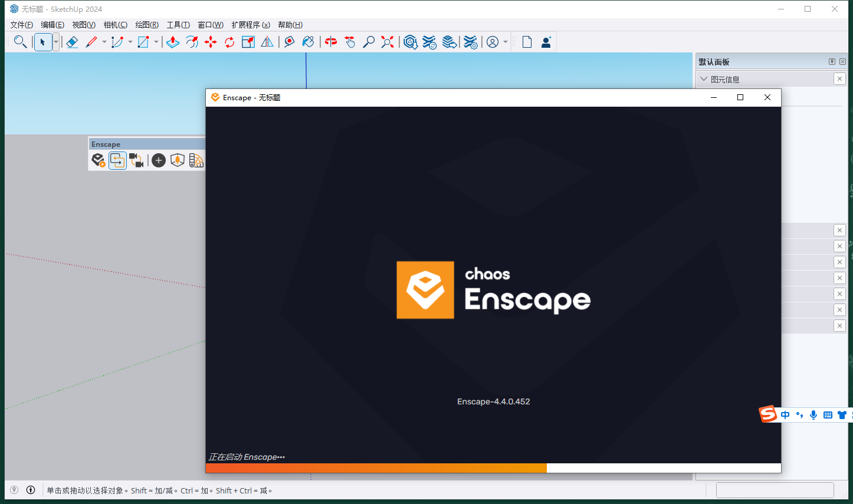Activate the Push/Pull tool

(173, 42)
